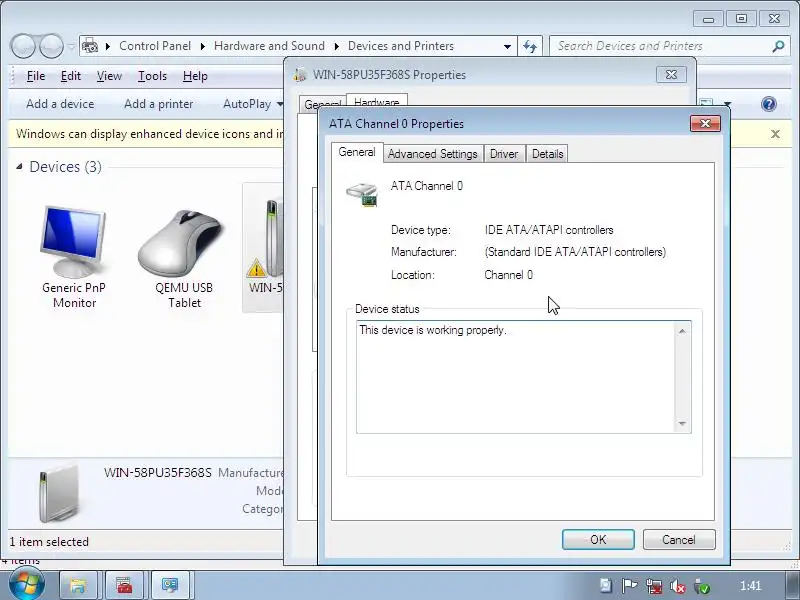Open Windows Explorer from the taskbar

(78, 585)
